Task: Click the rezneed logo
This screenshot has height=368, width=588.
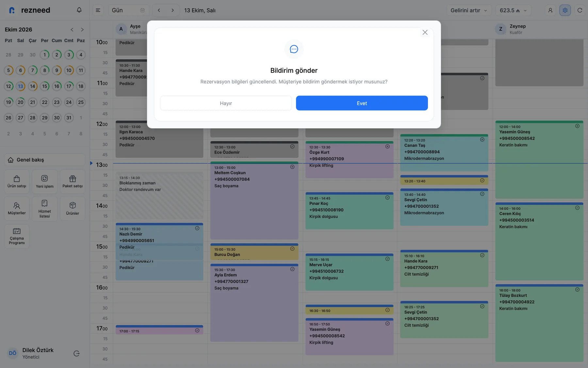Action: (x=30, y=10)
